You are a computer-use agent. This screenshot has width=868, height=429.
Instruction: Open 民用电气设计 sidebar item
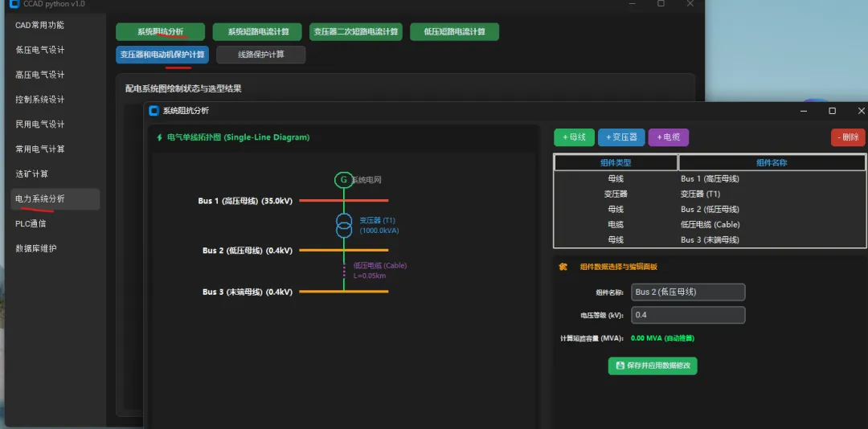click(40, 124)
